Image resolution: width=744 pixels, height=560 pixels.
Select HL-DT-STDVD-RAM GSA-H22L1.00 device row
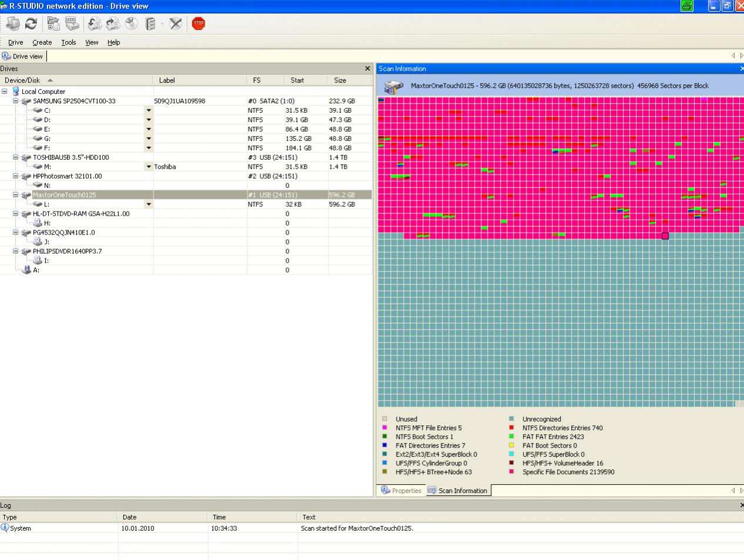coord(186,214)
